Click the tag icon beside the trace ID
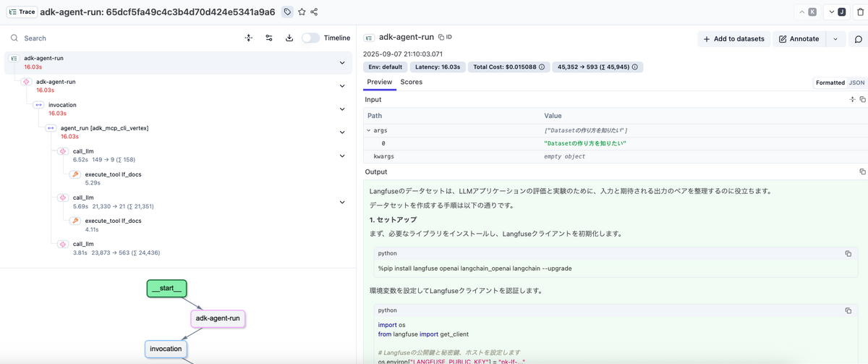Viewport: 868px width, 364px height. (x=287, y=12)
